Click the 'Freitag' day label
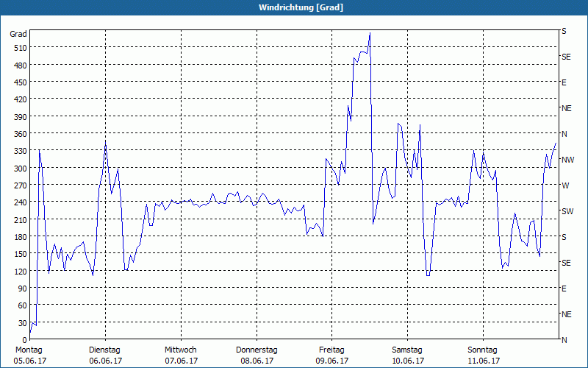The height and width of the screenshot is (368, 588). point(331,350)
